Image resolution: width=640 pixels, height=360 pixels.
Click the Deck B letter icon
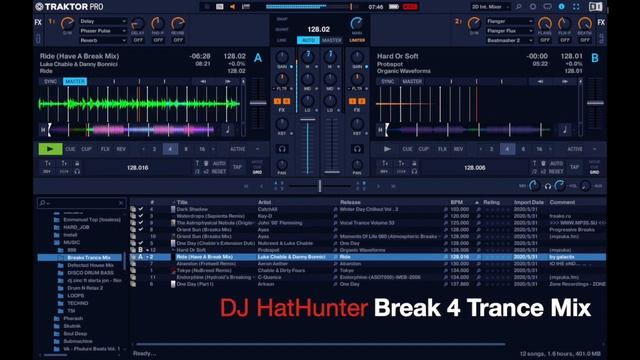[x=595, y=58]
